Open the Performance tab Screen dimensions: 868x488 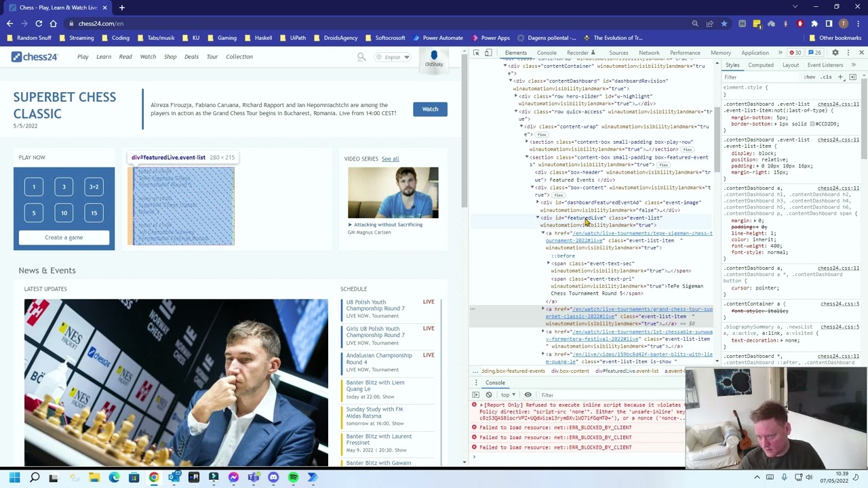[685, 53]
